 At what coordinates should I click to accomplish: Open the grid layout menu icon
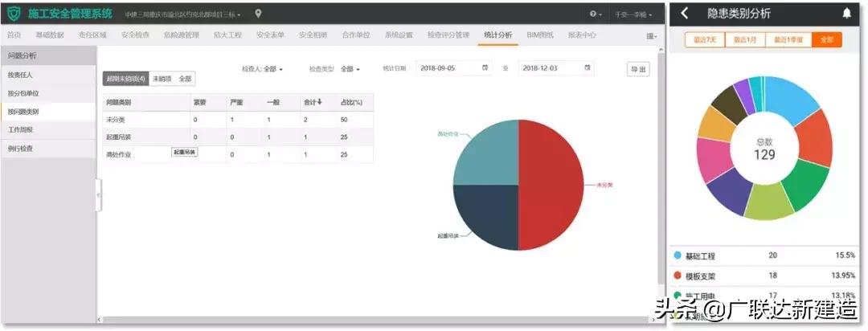(x=652, y=35)
